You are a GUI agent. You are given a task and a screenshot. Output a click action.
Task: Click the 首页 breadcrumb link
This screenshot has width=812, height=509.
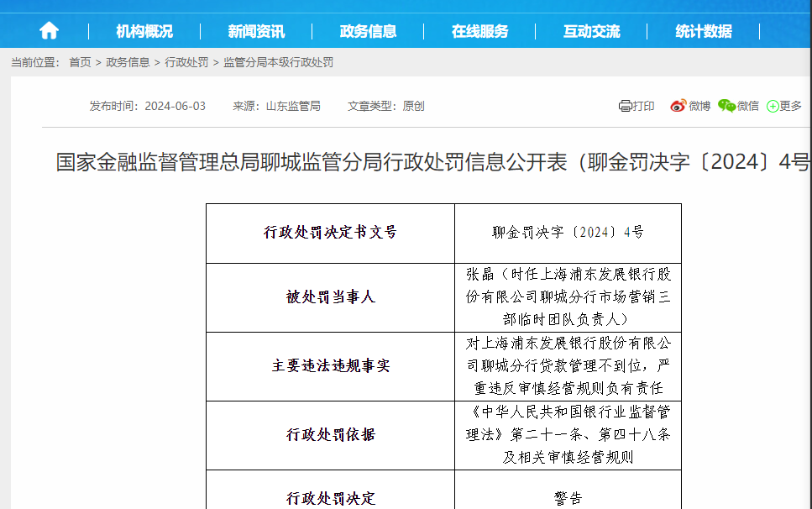click(x=80, y=62)
